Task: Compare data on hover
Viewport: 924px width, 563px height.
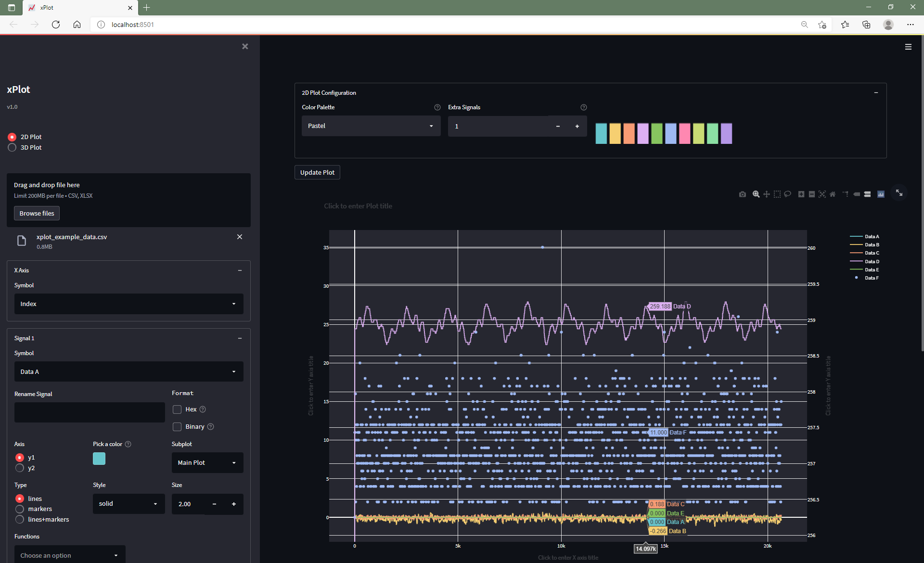Action: pos(867,194)
